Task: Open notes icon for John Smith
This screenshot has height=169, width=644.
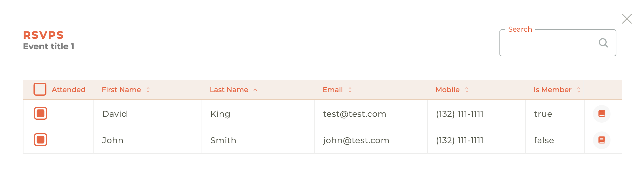Action: tap(601, 140)
